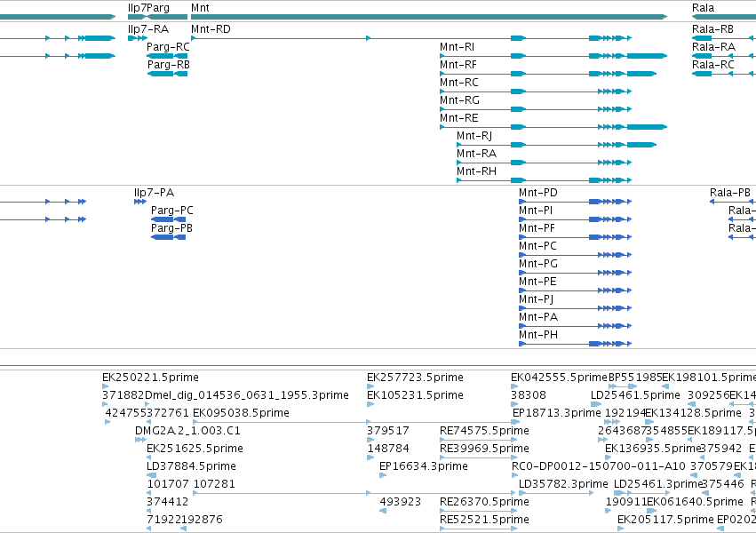Click the Mnt-PH protein label

click(538, 336)
